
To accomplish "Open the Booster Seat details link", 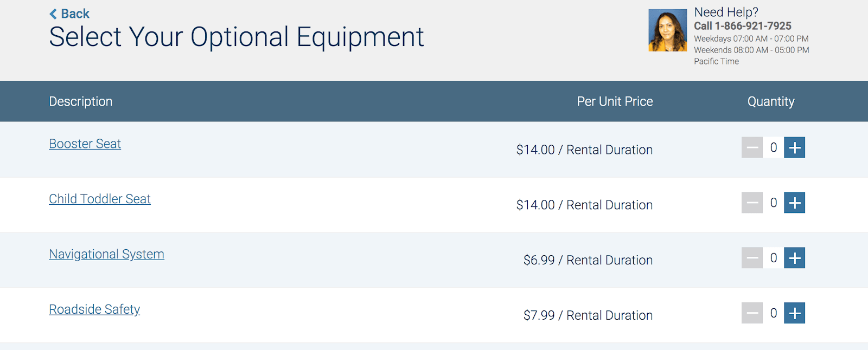I will coord(85,144).
